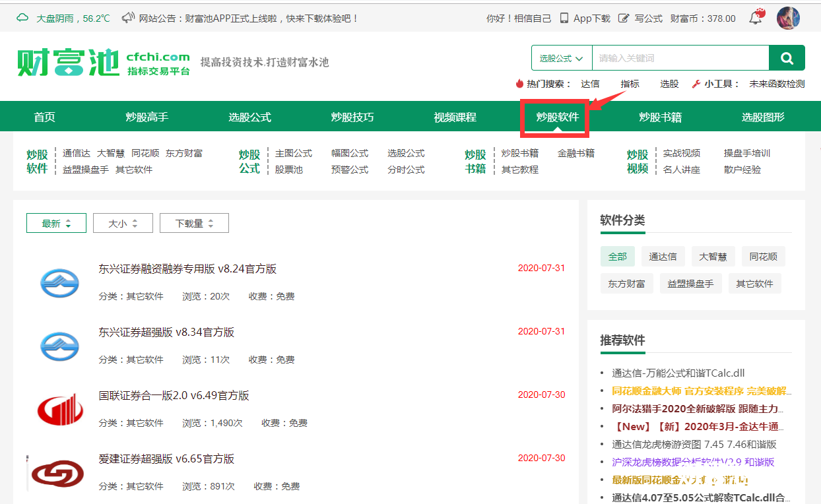Image resolution: width=821 pixels, height=504 pixels.
Task: Open 大智慧 submenu link
Action: click(x=111, y=153)
